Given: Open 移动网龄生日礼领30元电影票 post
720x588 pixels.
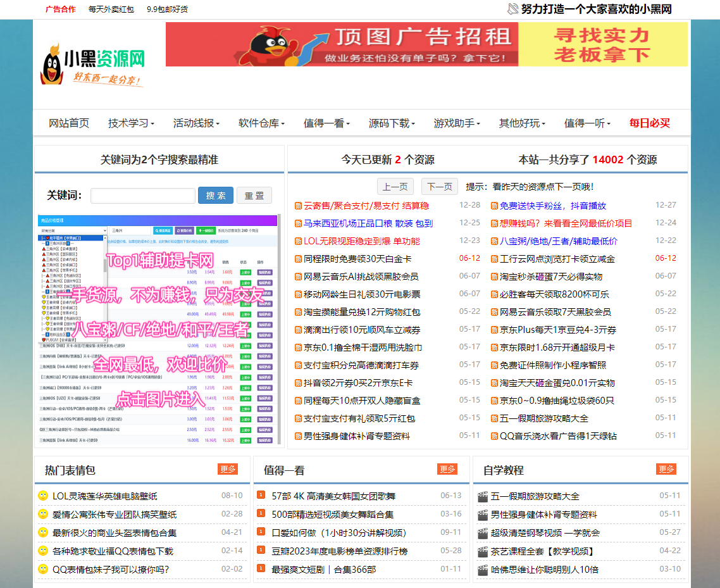Looking at the screenshot, I should coord(362,294).
